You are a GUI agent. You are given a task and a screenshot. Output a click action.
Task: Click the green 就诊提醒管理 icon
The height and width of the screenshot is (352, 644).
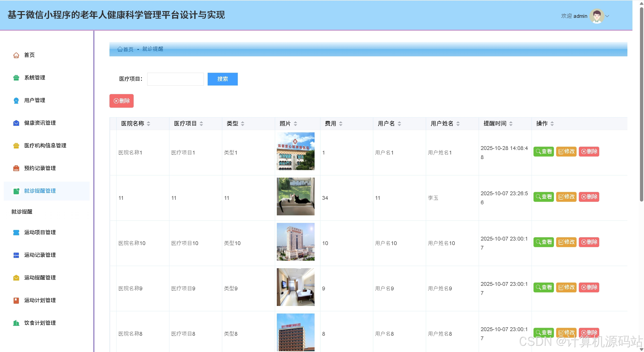tap(16, 191)
